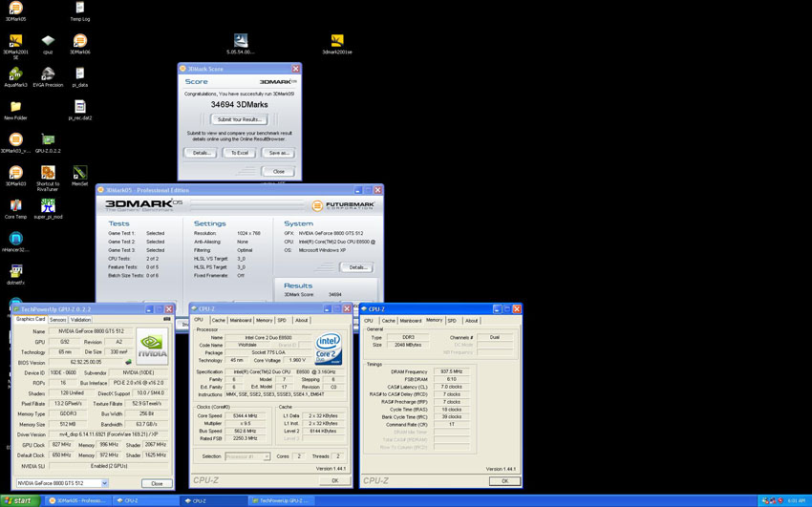
Task: Click the first CPU-Z taskbar button
Action: click(x=145, y=500)
